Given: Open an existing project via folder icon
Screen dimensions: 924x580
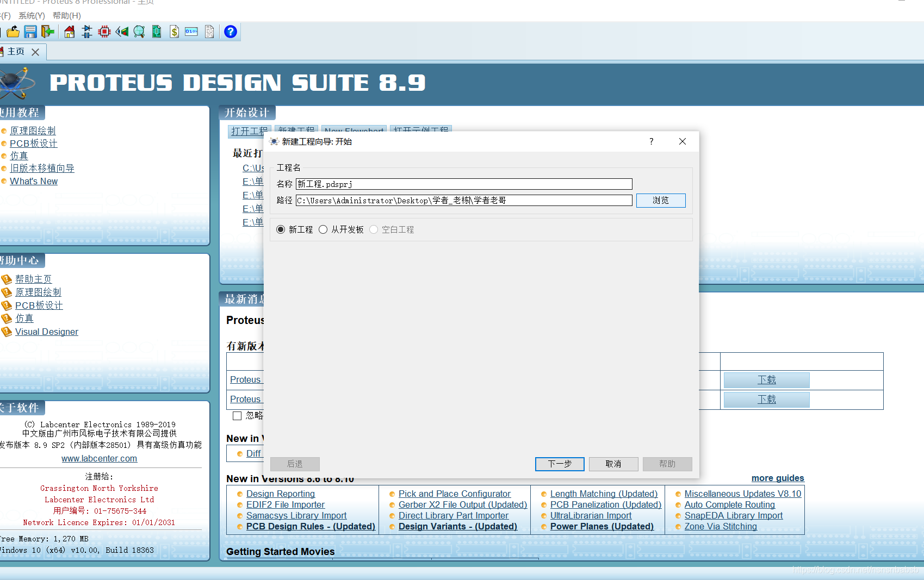Looking at the screenshot, I should pyautogui.click(x=13, y=32).
